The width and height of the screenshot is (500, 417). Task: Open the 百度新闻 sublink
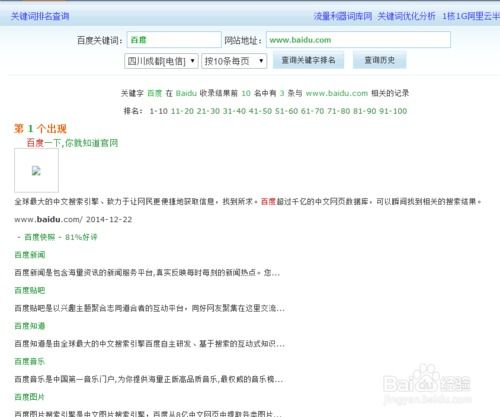tap(30, 255)
